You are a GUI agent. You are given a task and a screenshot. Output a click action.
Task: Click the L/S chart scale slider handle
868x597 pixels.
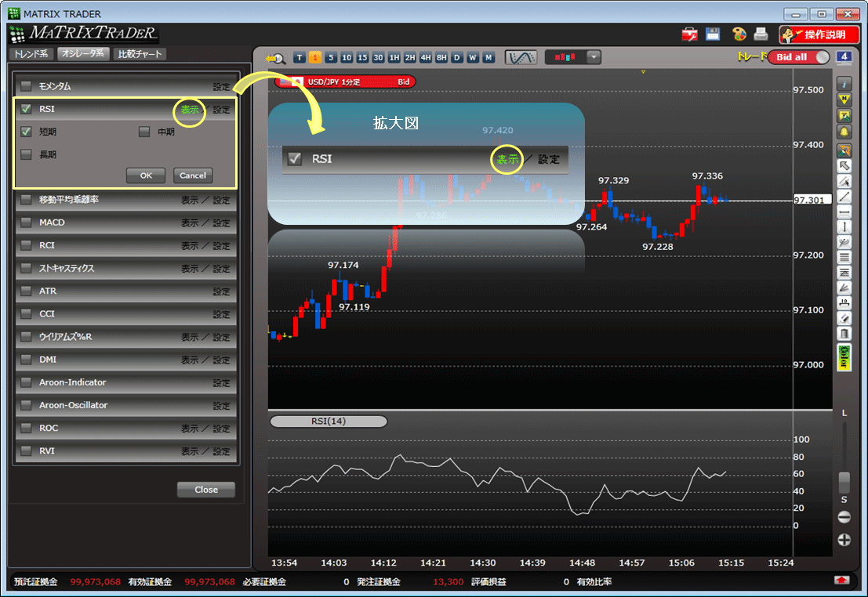pyautogui.click(x=844, y=482)
